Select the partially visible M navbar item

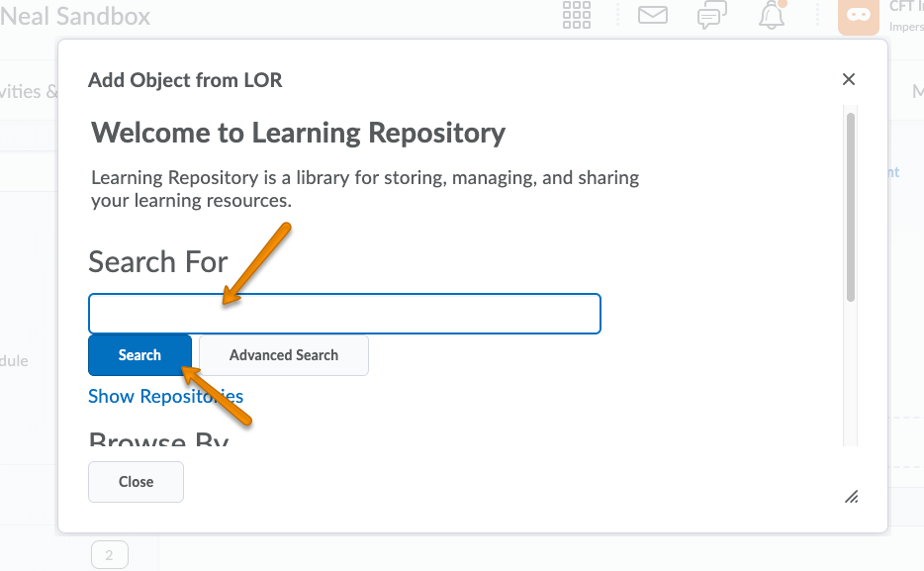[x=916, y=92]
